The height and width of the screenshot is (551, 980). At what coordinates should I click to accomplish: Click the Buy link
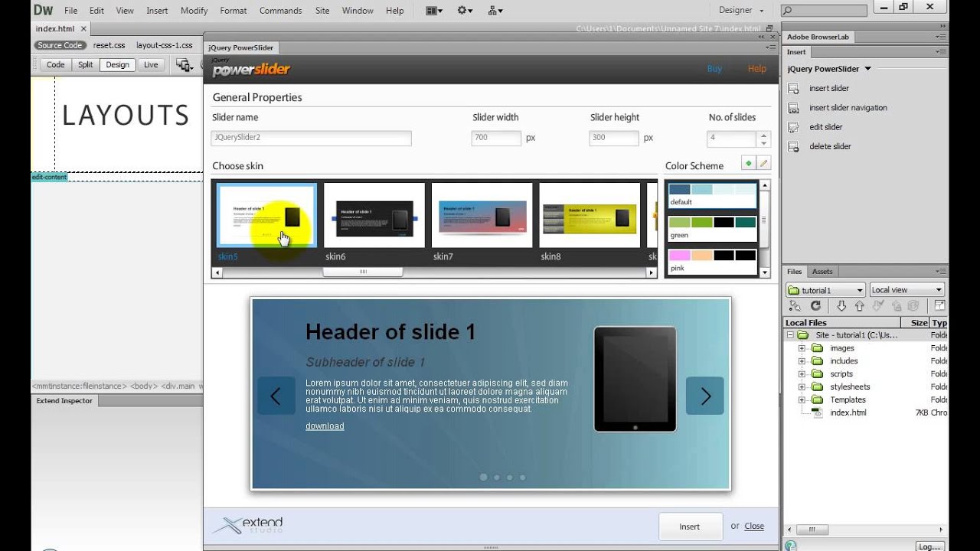pyautogui.click(x=714, y=69)
